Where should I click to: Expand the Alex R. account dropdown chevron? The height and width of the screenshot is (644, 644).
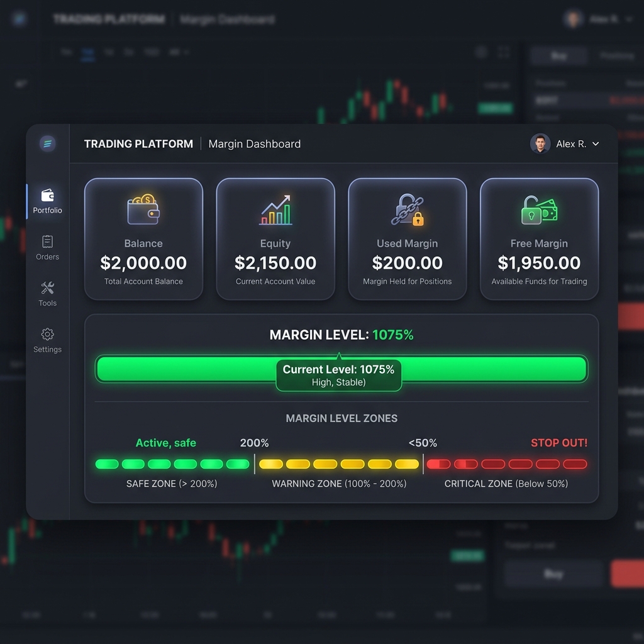point(596,144)
